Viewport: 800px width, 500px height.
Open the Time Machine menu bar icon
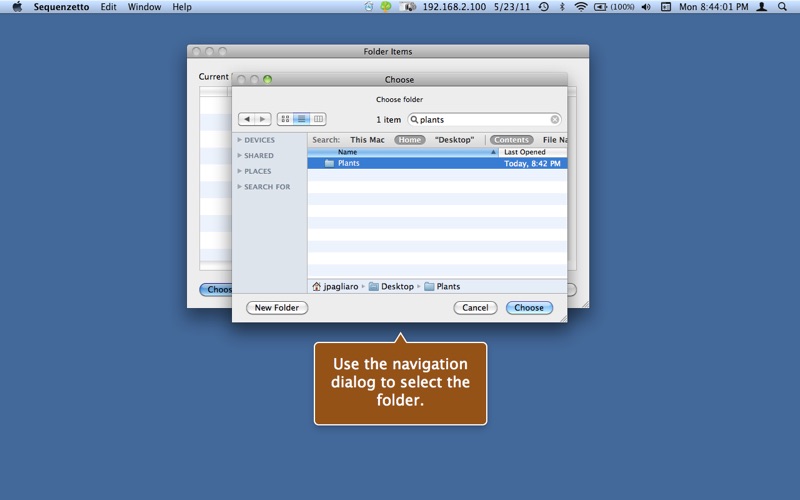pos(544,7)
